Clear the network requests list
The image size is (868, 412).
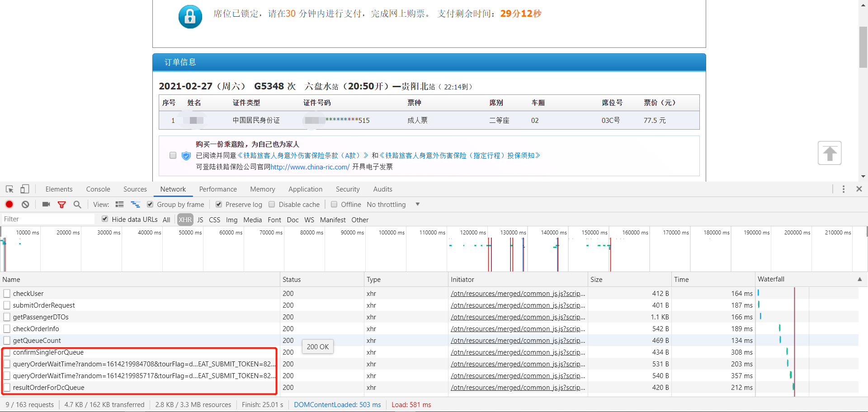[25, 204]
